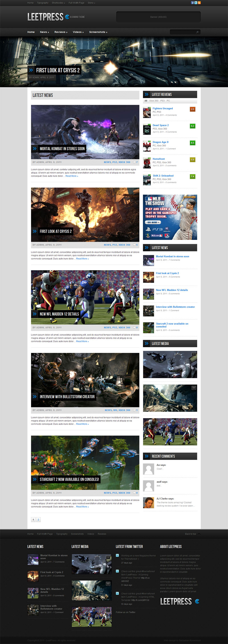This screenshot has height=644, width=228.
Task: Open the comment bubble icon on the Crysis 2 post
Action: [135, 245]
